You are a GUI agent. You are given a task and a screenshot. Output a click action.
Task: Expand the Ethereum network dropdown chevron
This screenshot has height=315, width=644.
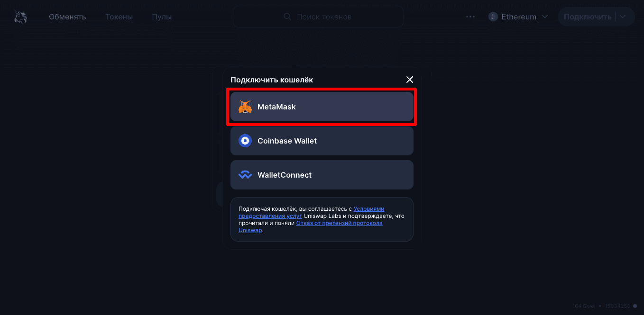[x=545, y=17]
